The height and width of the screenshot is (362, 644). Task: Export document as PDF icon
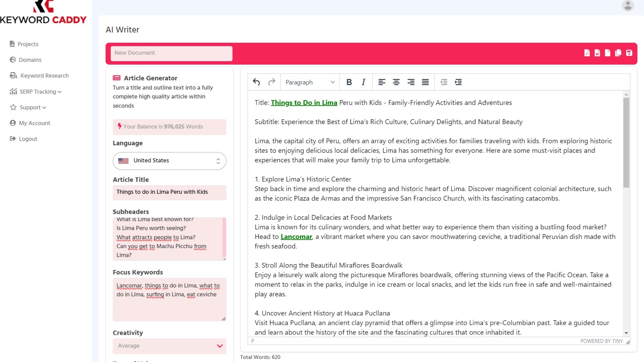point(587,53)
